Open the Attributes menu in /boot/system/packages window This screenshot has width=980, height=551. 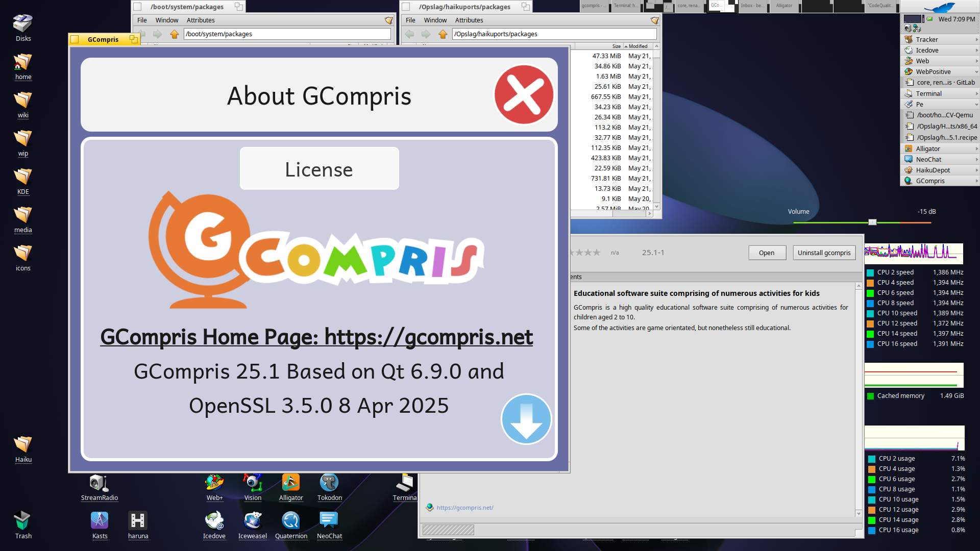tap(200, 20)
